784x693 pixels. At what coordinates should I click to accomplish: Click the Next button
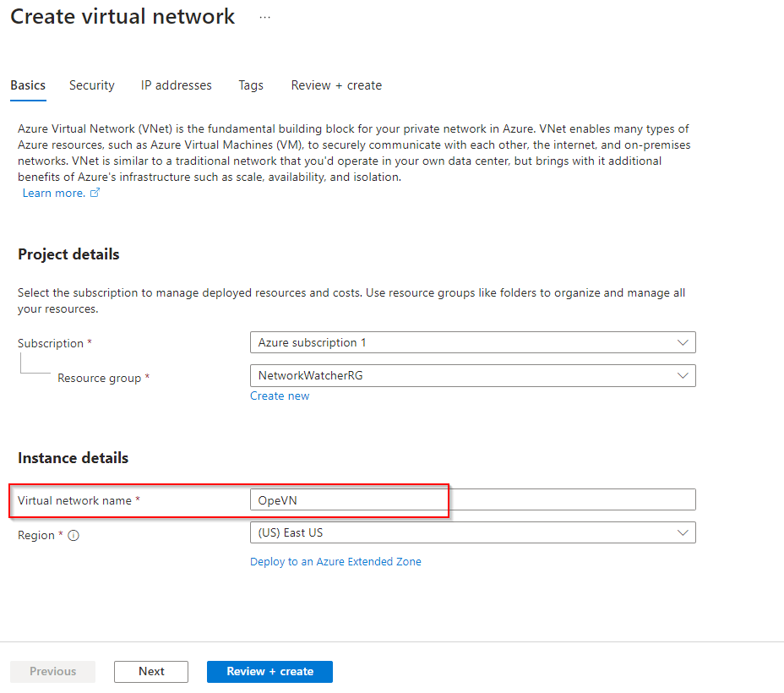151,671
